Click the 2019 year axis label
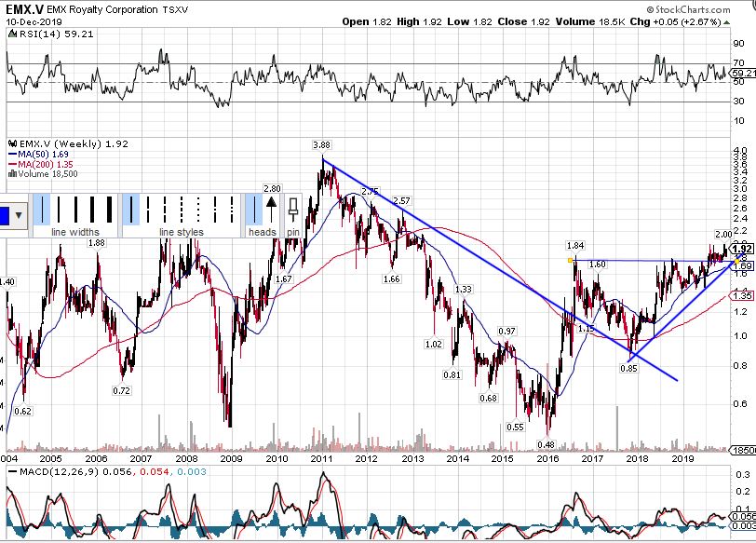The image size is (756, 543). coord(682,458)
